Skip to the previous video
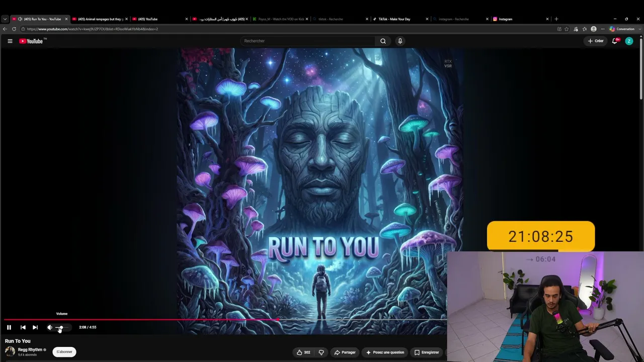Image resolution: width=644 pixels, height=362 pixels. coord(23,327)
